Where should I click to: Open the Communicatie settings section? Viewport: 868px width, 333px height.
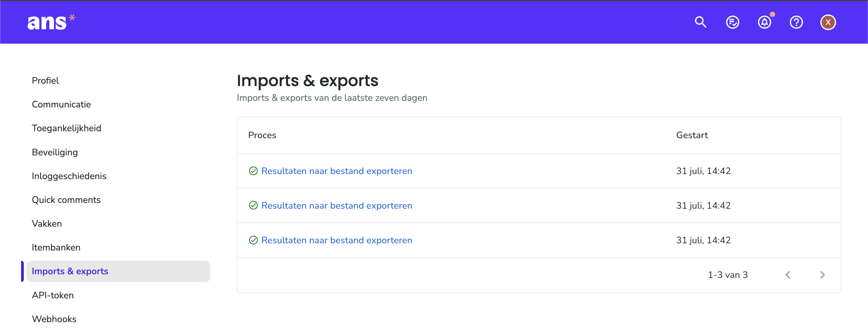[x=61, y=104]
